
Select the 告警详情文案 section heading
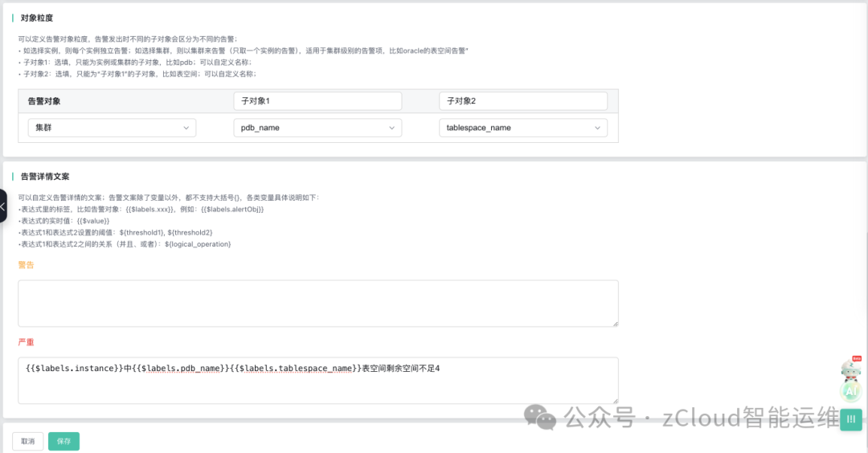45,176
